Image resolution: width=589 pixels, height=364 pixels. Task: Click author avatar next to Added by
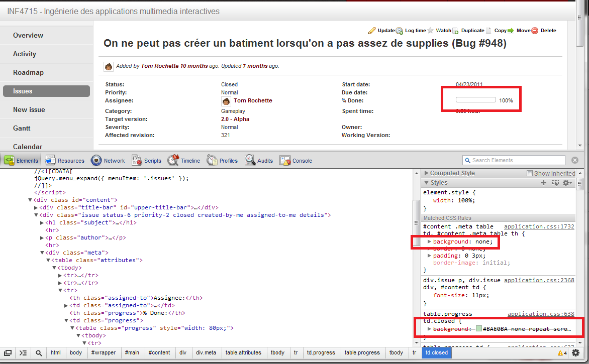click(109, 66)
